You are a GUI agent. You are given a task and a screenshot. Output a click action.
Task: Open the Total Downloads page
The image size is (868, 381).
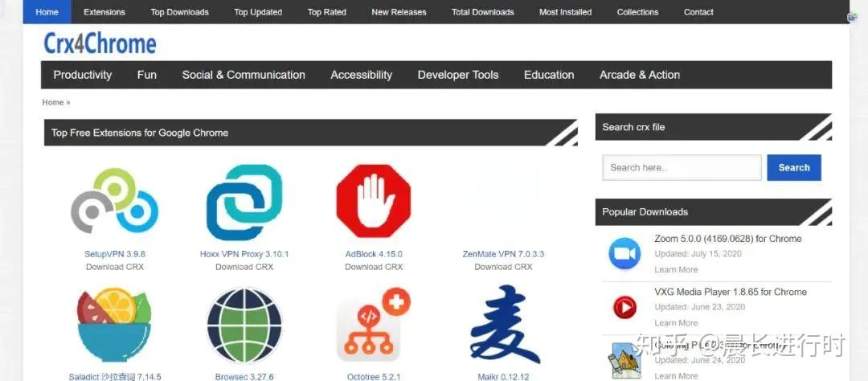tap(483, 11)
